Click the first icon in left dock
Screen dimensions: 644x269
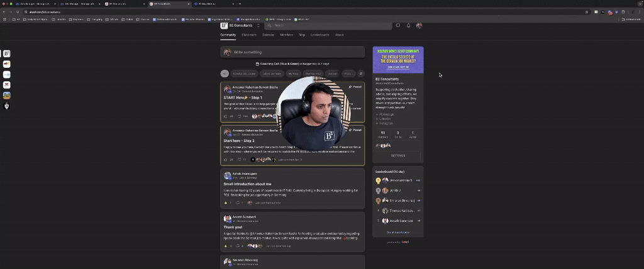[6, 54]
